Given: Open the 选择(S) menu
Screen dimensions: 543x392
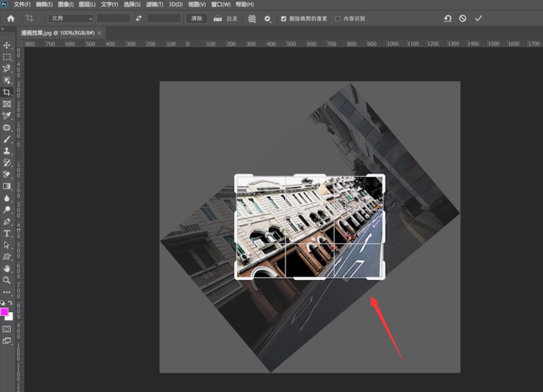Looking at the screenshot, I should click(x=132, y=4).
